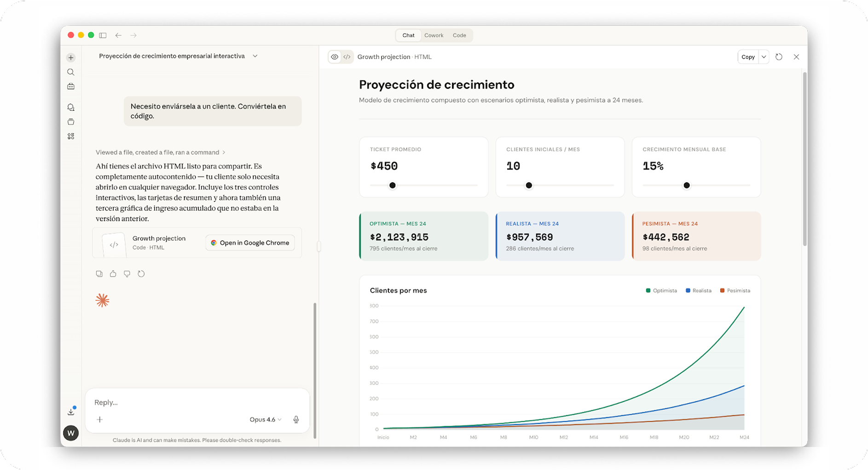Viewport: 868px width, 470px height.
Task: Start voice input with the microphone icon
Action: tap(296, 419)
